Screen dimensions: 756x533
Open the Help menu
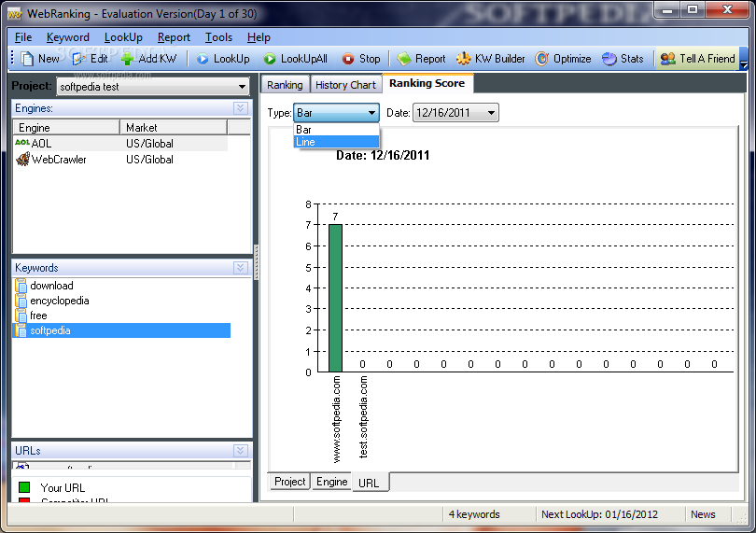click(259, 37)
